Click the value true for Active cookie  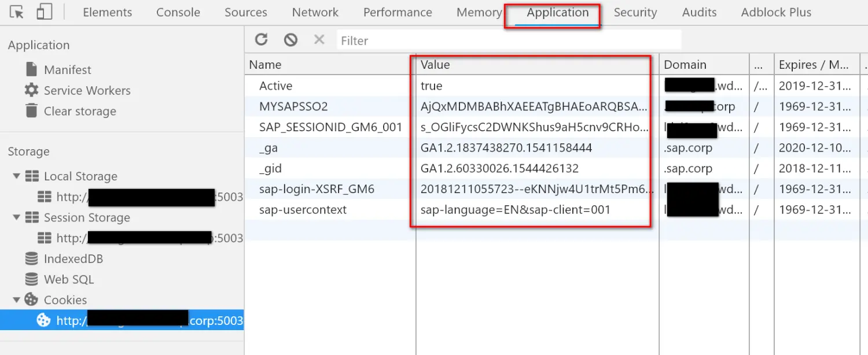[x=431, y=86]
